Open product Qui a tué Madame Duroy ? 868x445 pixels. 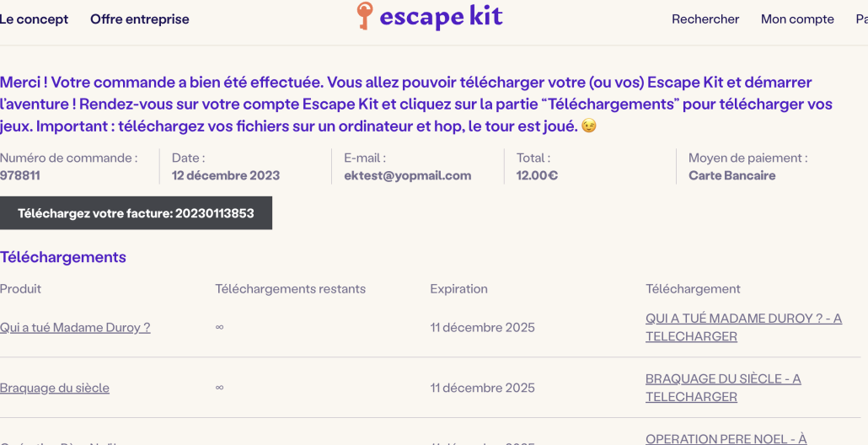point(75,328)
